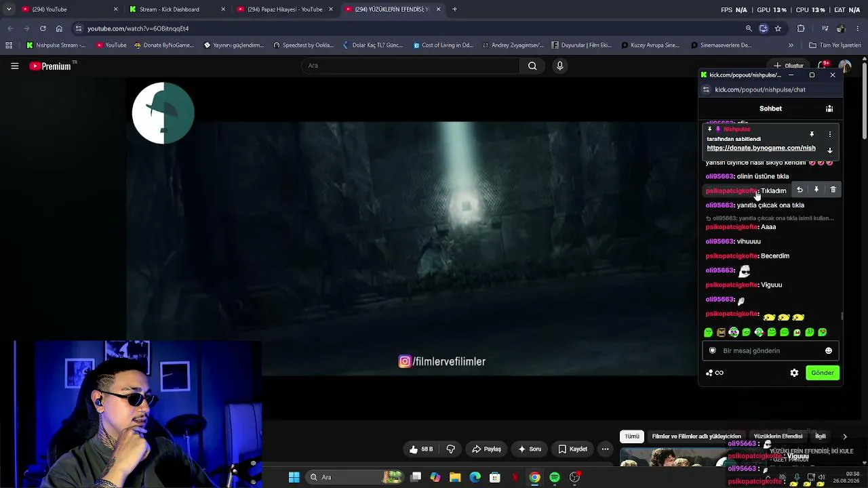The height and width of the screenshot is (488, 868).
Task: Open the emoji picker in chat
Action: point(829,350)
